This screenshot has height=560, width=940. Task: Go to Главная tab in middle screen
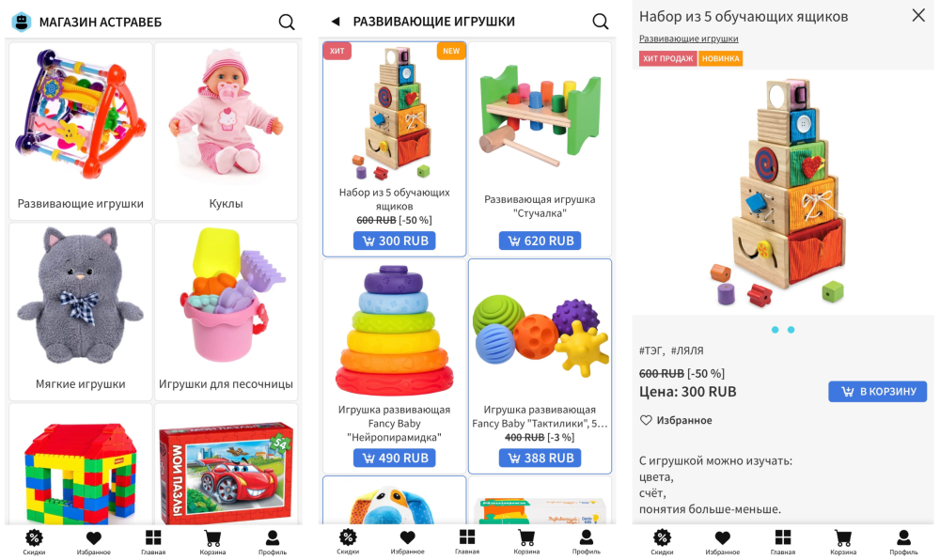click(467, 542)
